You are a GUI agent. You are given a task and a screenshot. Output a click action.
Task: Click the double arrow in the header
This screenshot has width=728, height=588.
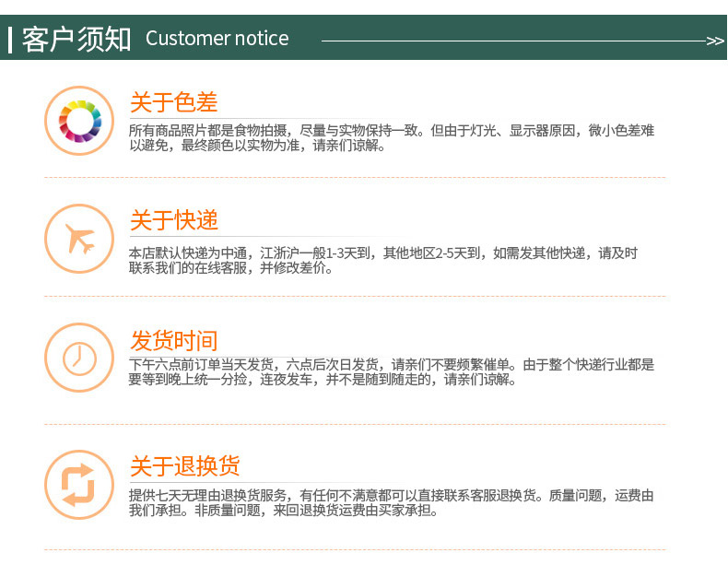714,41
